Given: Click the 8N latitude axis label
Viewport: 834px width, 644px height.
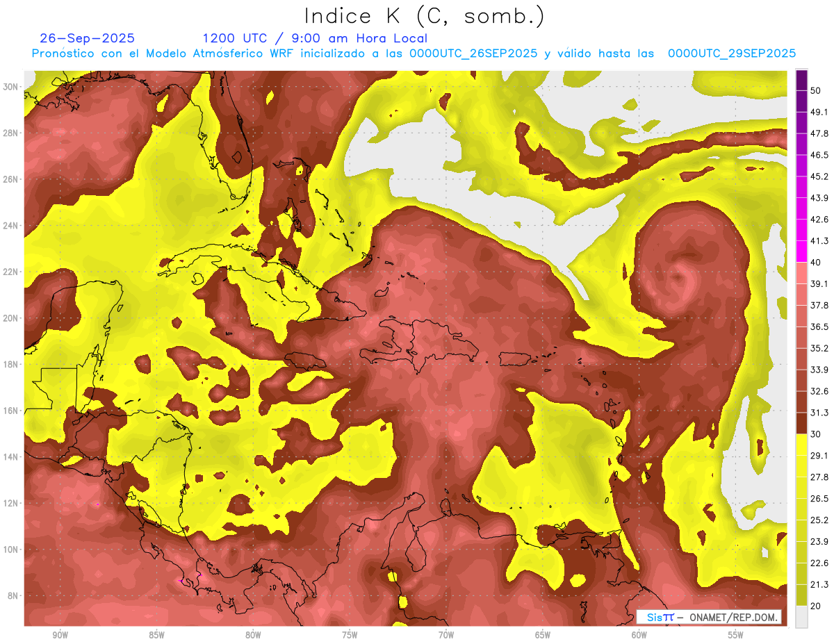Looking at the screenshot, I should (x=13, y=595).
